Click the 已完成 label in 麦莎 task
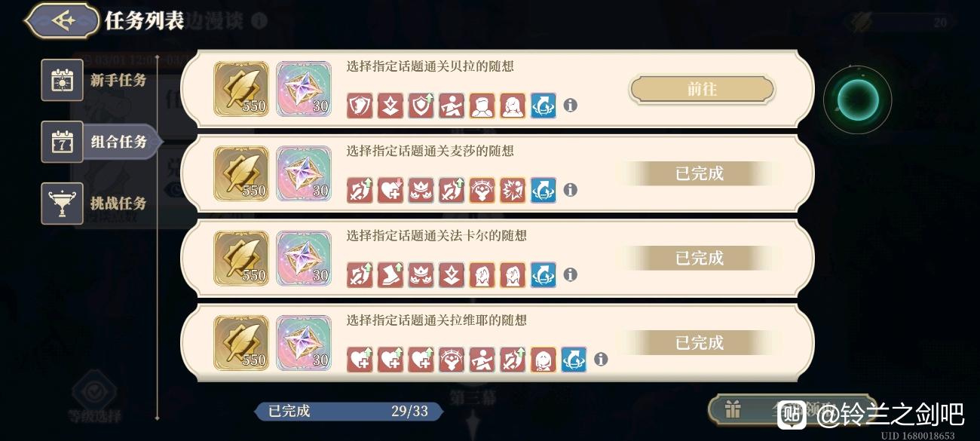980x441 pixels. coord(700,173)
